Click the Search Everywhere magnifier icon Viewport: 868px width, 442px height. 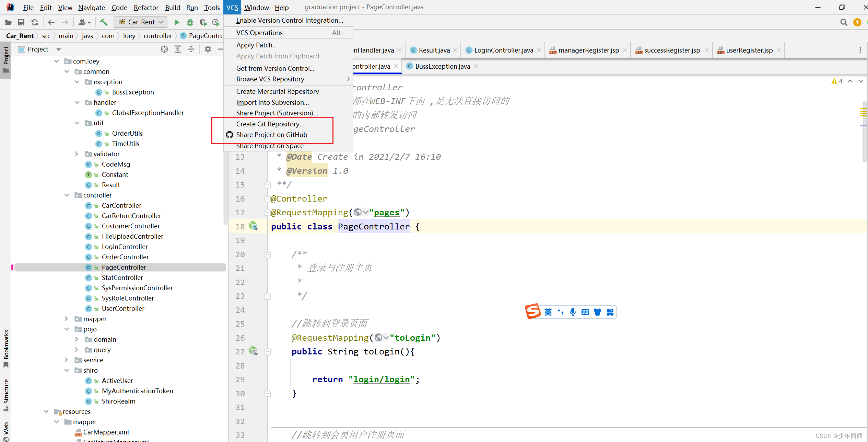(844, 22)
